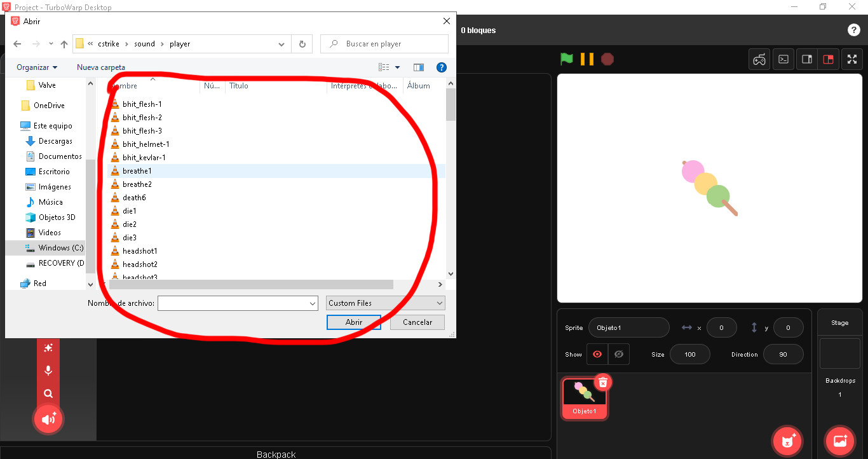Open recent locations dropdown arrow
Image resolution: width=868 pixels, height=459 pixels.
(51, 45)
